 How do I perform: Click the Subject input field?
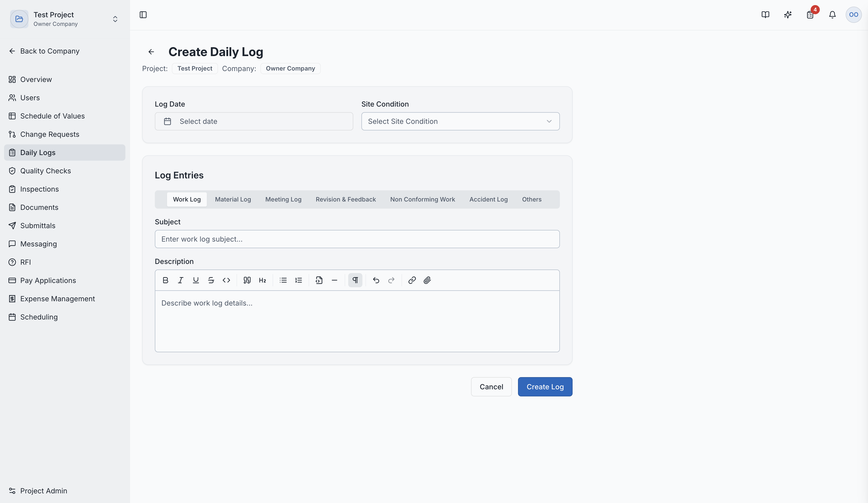(x=357, y=239)
